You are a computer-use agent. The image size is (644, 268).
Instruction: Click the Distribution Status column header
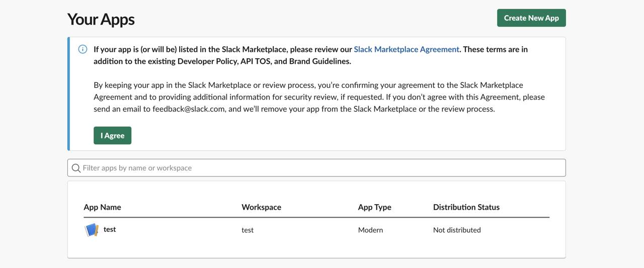(466, 207)
